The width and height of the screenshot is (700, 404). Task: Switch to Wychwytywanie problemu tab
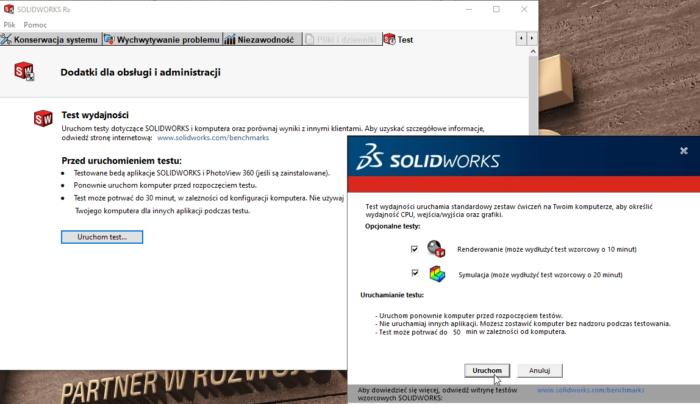(x=162, y=39)
